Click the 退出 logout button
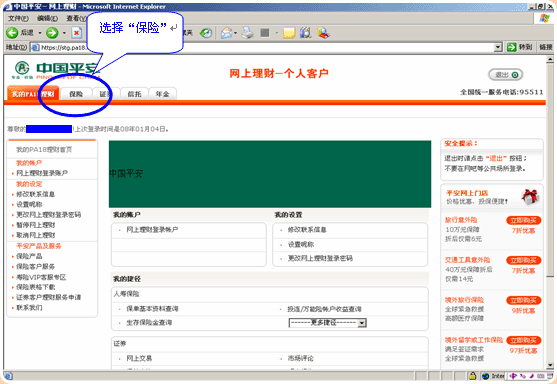Viewport: 557px width, 384px height. (505, 75)
